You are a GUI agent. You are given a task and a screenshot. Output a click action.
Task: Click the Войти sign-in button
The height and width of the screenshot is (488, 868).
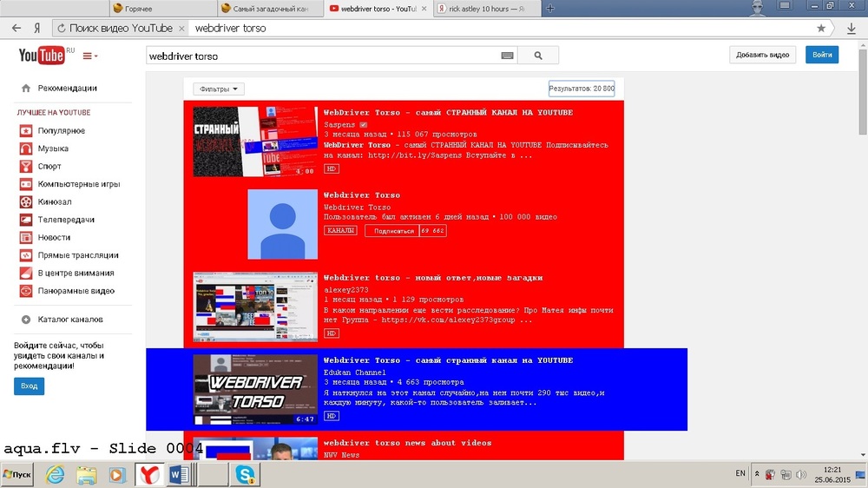(x=822, y=55)
